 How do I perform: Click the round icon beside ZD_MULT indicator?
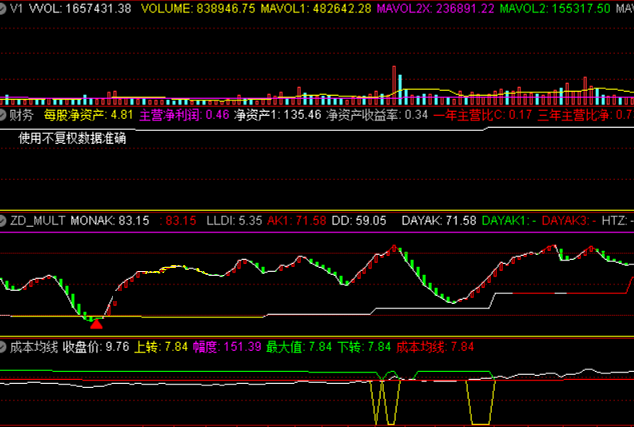point(2,220)
